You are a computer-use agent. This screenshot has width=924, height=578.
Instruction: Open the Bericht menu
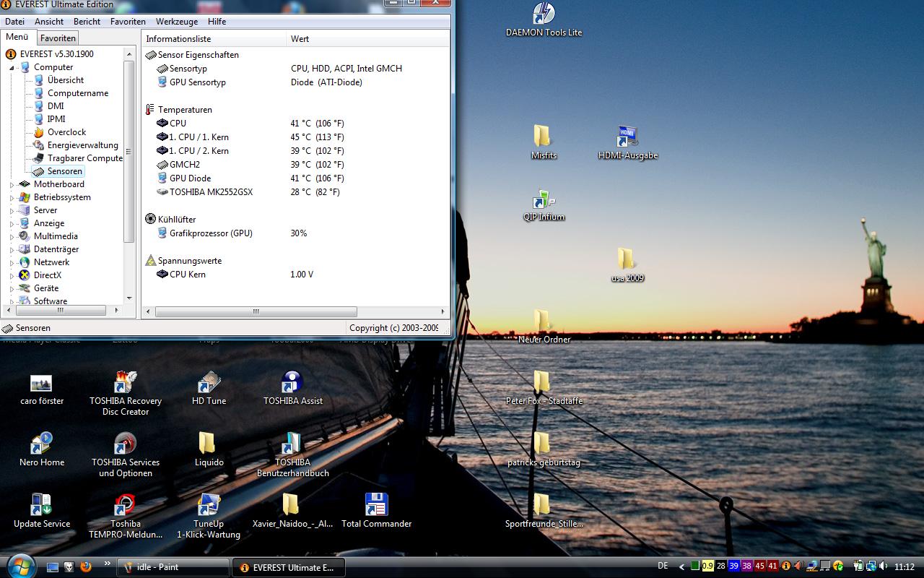pyautogui.click(x=87, y=22)
